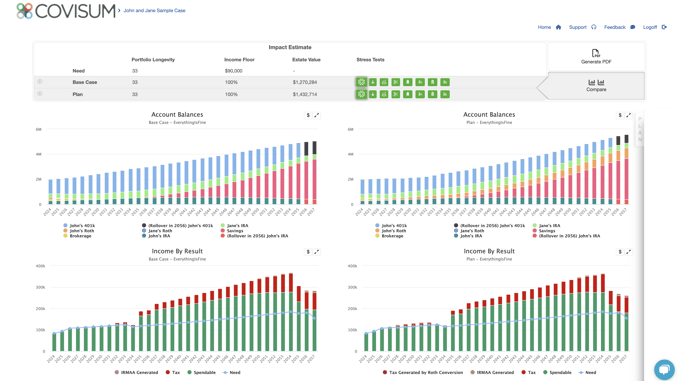Toggle Need line in Plan income legend

click(587, 372)
